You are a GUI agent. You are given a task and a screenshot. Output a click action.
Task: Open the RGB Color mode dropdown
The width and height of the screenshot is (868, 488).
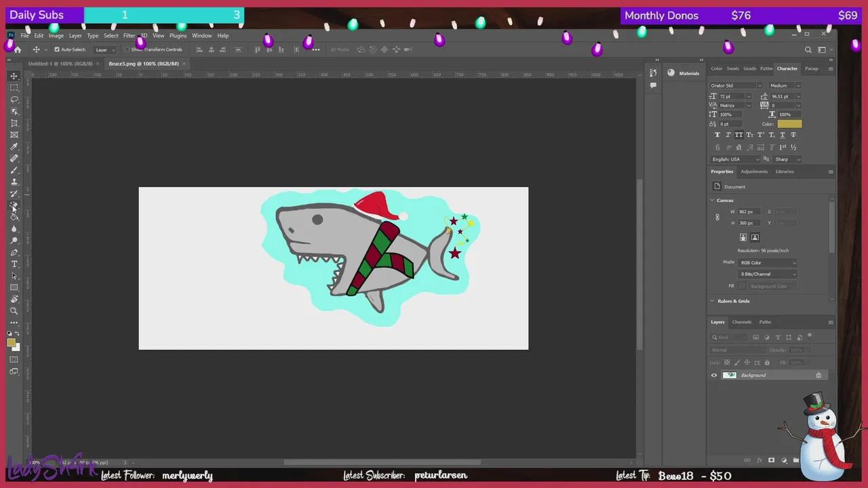(x=768, y=262)
